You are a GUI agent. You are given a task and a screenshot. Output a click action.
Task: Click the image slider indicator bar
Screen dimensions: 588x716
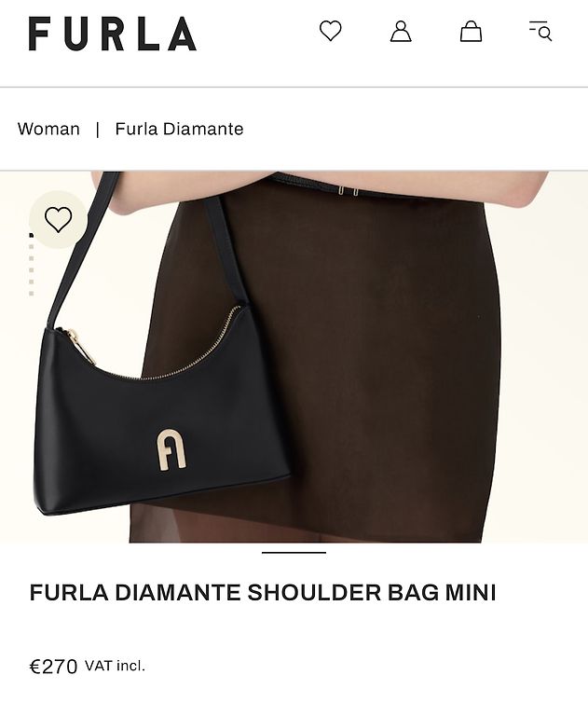(x=294, y=552)
